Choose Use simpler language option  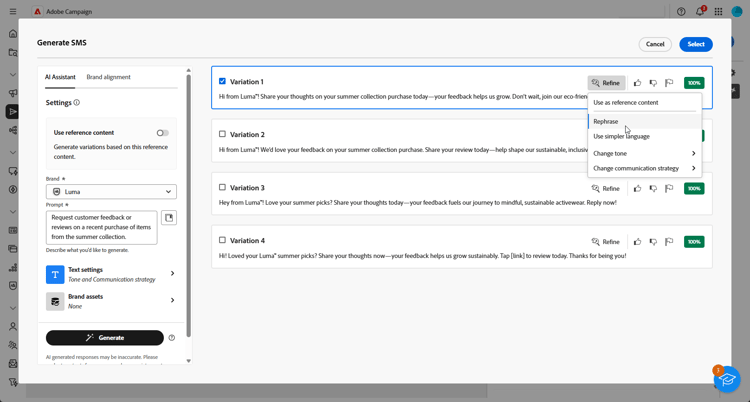pyautogui.click(x=644, y=136)
